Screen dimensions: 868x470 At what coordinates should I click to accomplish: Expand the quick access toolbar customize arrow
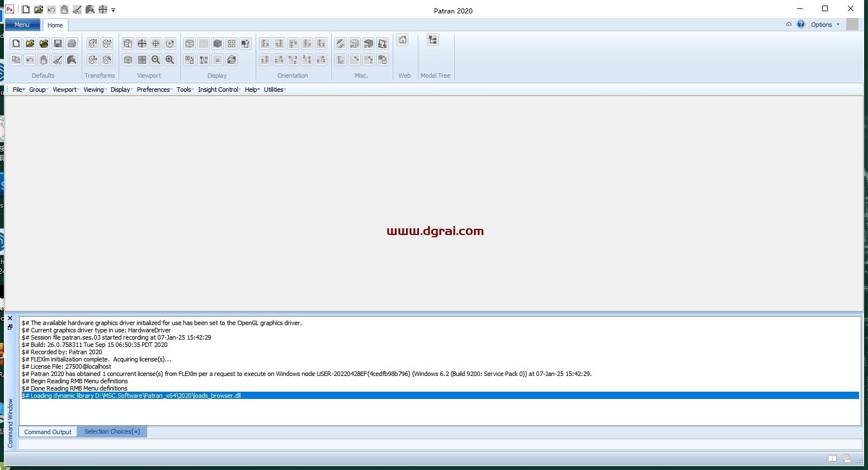(x=114, y=10)
